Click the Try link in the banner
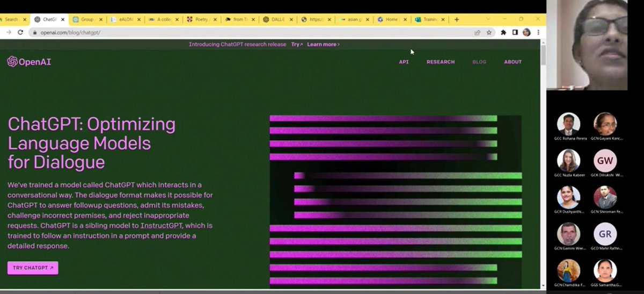This screenshot has height=294, width=644. (297, 45)
